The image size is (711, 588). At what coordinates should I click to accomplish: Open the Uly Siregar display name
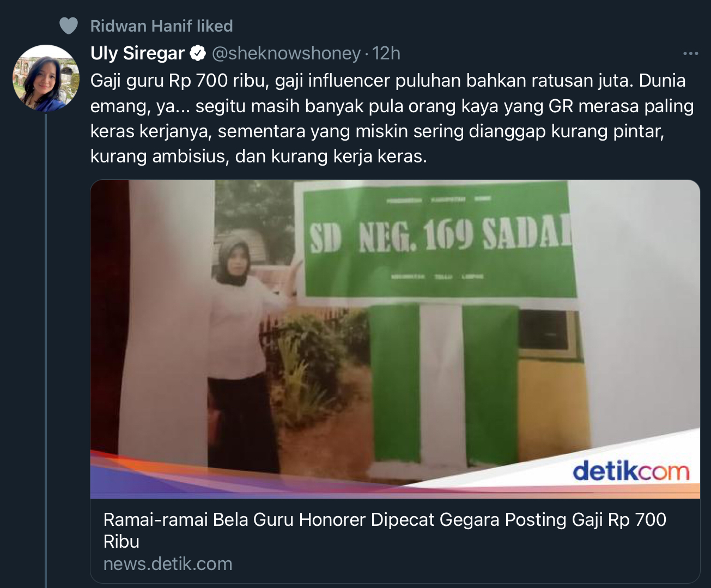tap(137, 53)
